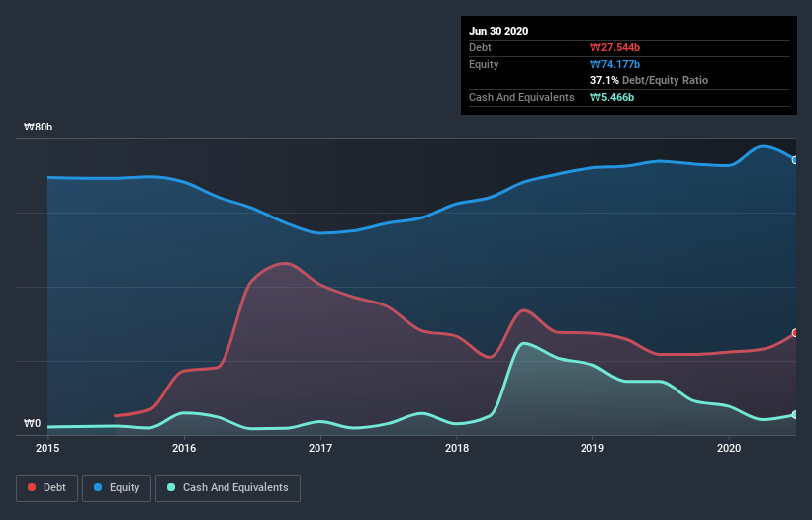Viewport: 812px width, 520px height.
Task: Select the Debt endpoint marker at Jun 2020
Action: click(x=795, y=333)
